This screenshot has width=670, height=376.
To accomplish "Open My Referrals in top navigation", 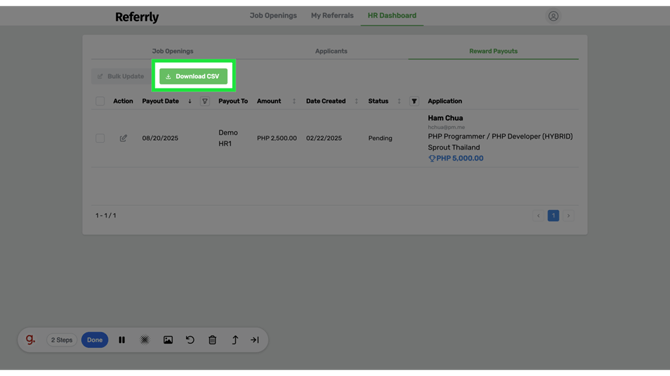I will coord(332,15).
